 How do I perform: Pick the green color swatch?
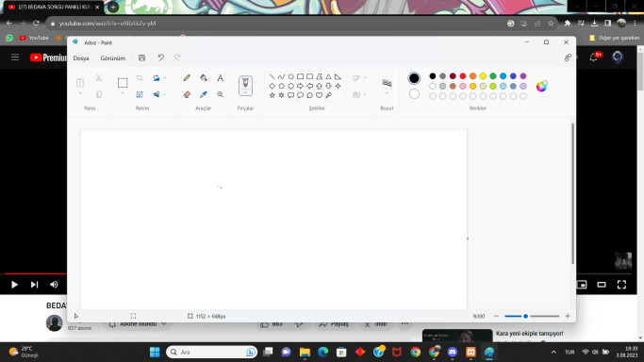point(493,76)
